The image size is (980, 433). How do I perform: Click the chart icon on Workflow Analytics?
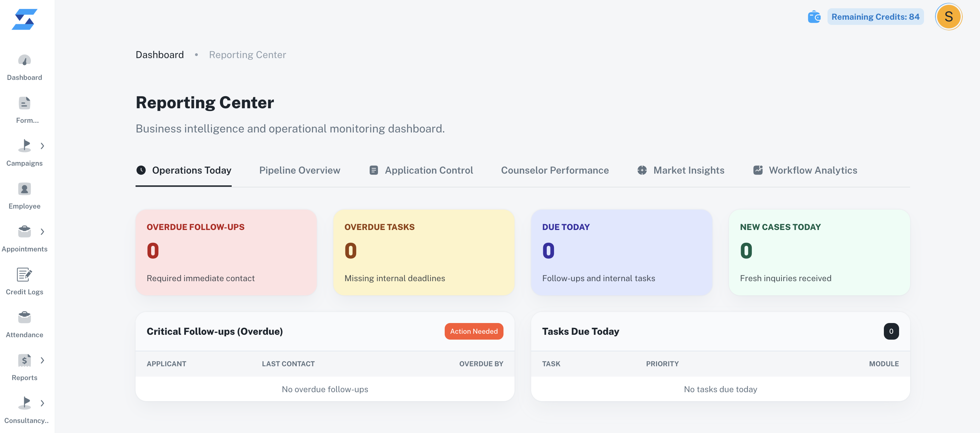tap(758, 170)
